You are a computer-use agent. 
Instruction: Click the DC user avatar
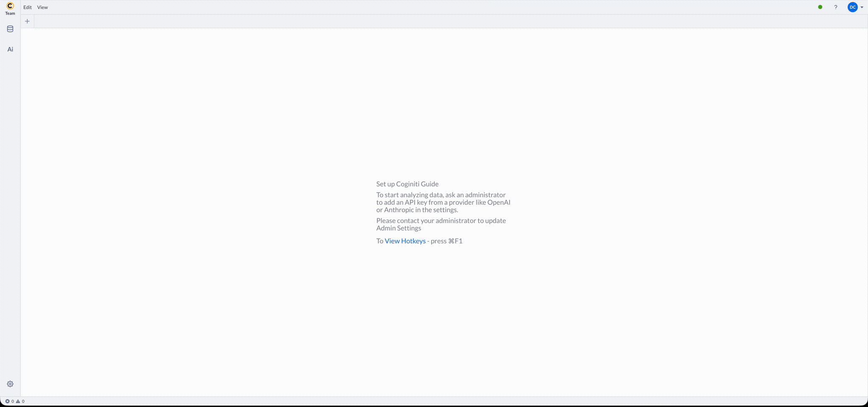point(853,7)
